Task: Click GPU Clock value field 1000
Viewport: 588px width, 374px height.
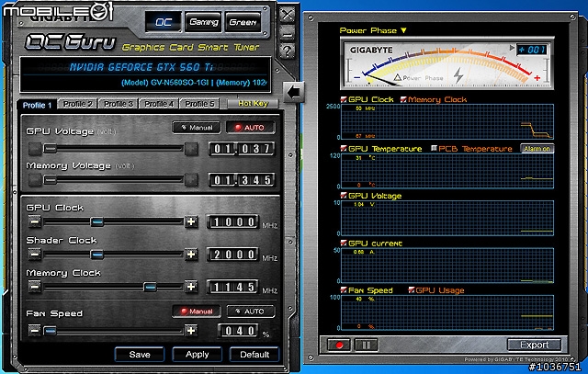Action: tap(232, 222)
